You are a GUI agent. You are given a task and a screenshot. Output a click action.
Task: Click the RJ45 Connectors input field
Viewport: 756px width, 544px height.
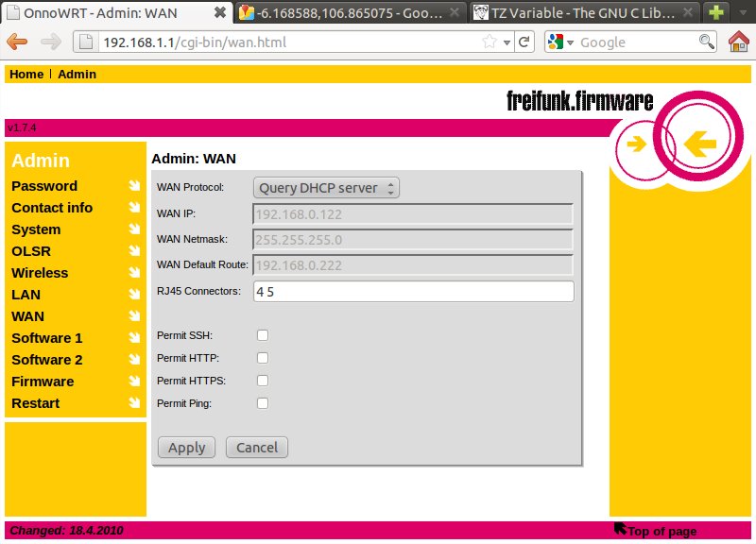tap(413, 292)
